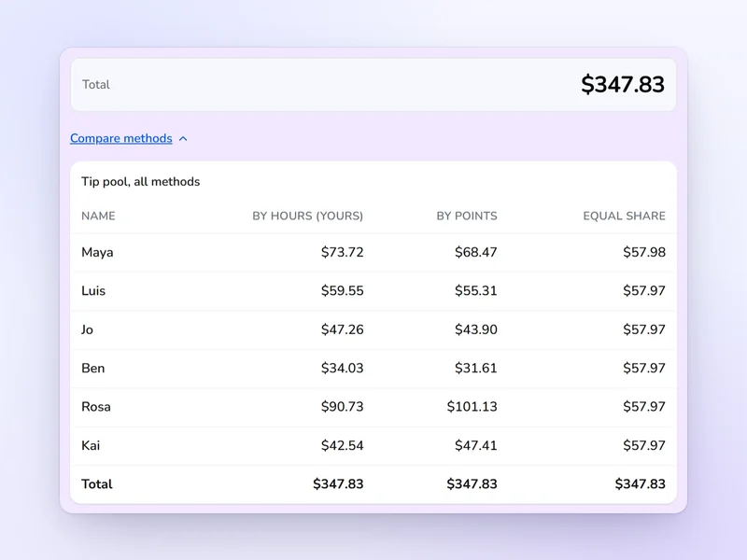The width and height of the screenshot is (747, 560).
Task: Select the name Maya
Action: point(97,252)
